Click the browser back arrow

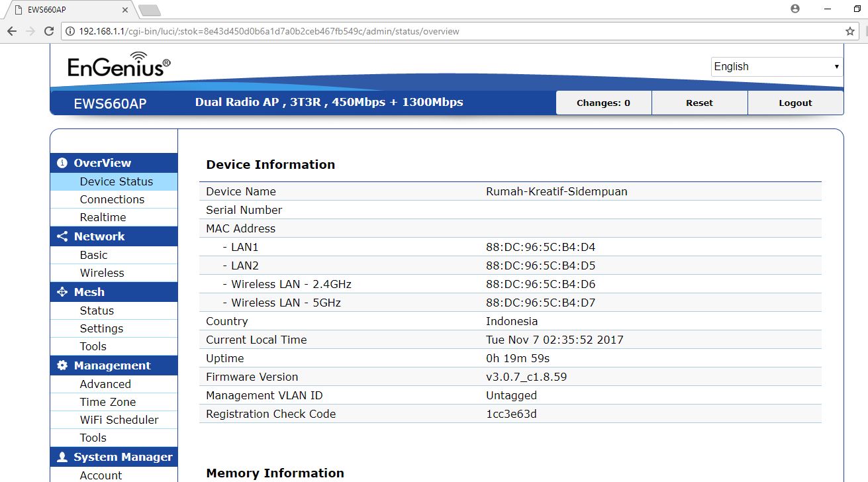click(x=12, y=31)
